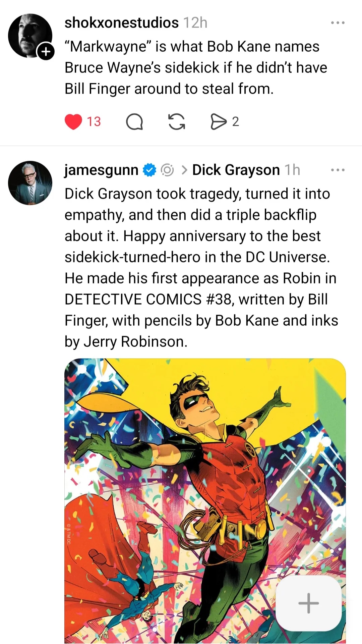Viewport: 362px width, 644px height.
Task: Follow shokxonestudios using plus badge on avatar
Action: (46, 52)
